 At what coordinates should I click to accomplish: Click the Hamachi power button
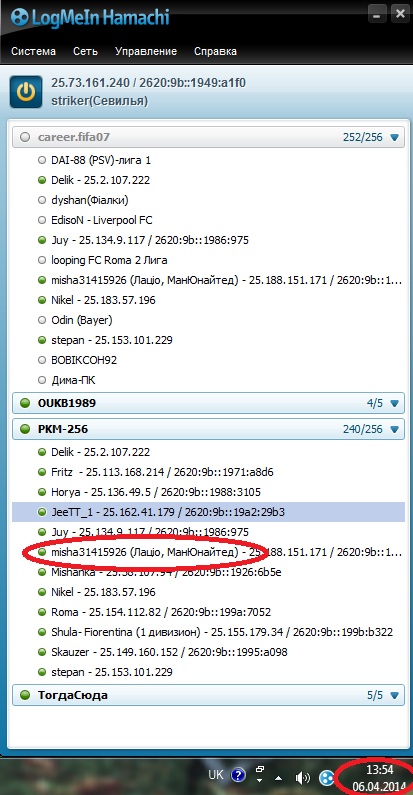pos(26,92)
